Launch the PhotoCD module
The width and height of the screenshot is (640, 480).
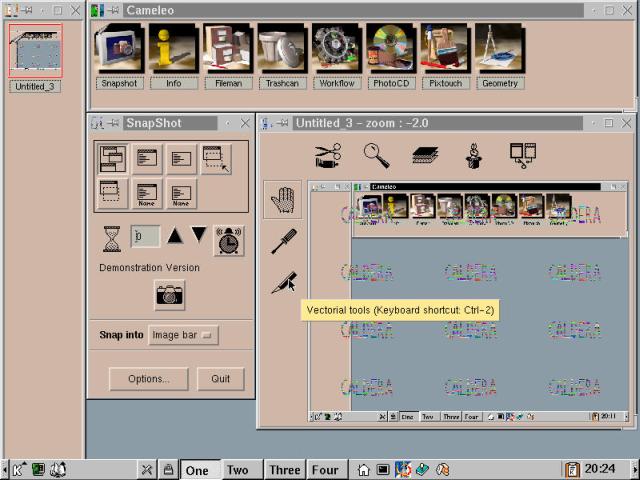click(x=390, y=50)
